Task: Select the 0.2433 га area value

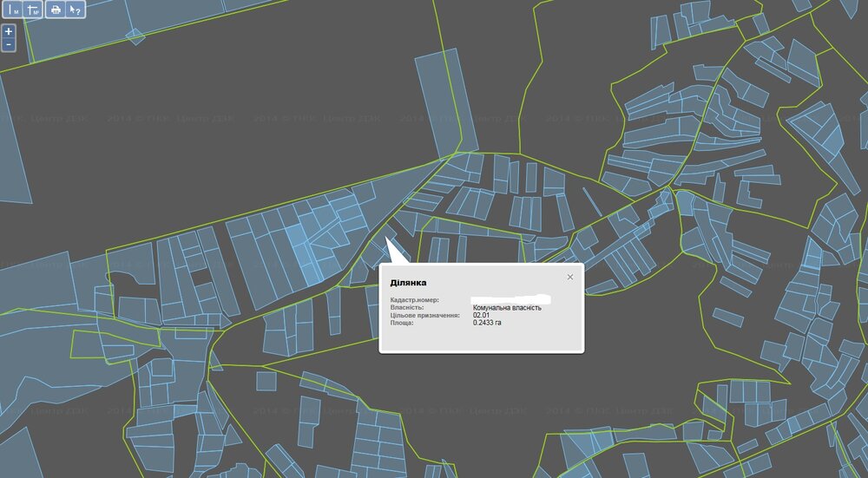Action: (x=487, y=323)
